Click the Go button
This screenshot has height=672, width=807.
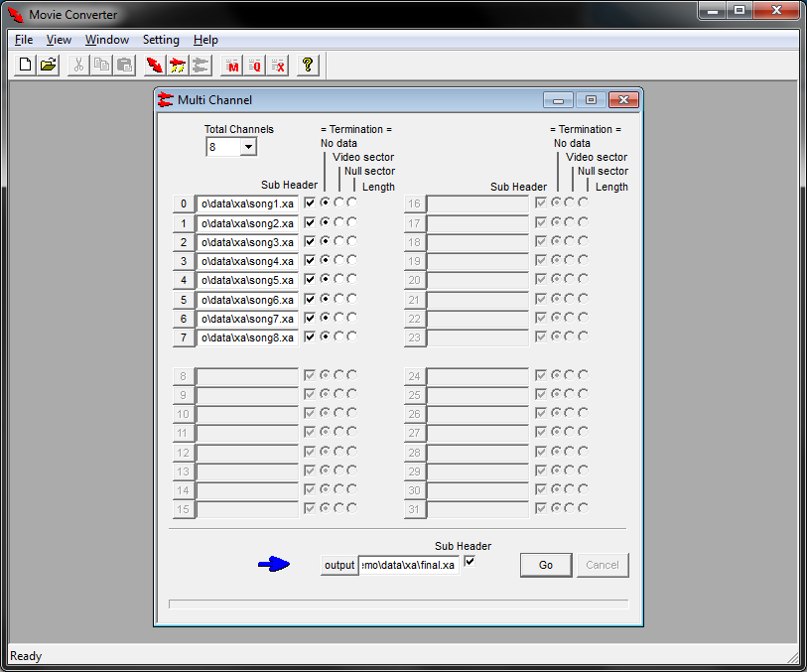pos(546,565)
